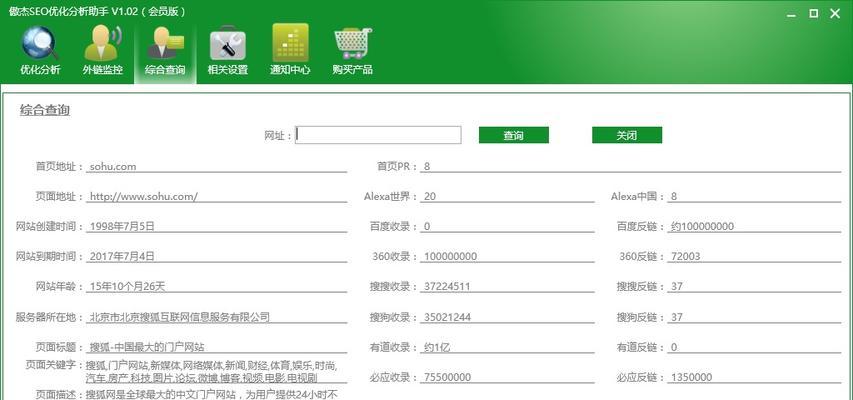The image size is (853, 400).
Task: Click the green 关闭 button
Action: (x=627, y=136)
